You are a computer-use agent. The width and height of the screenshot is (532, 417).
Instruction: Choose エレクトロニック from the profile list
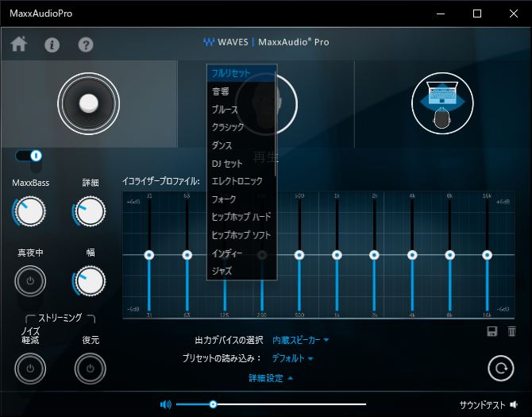pyautogui.click(x=241, y=181)
